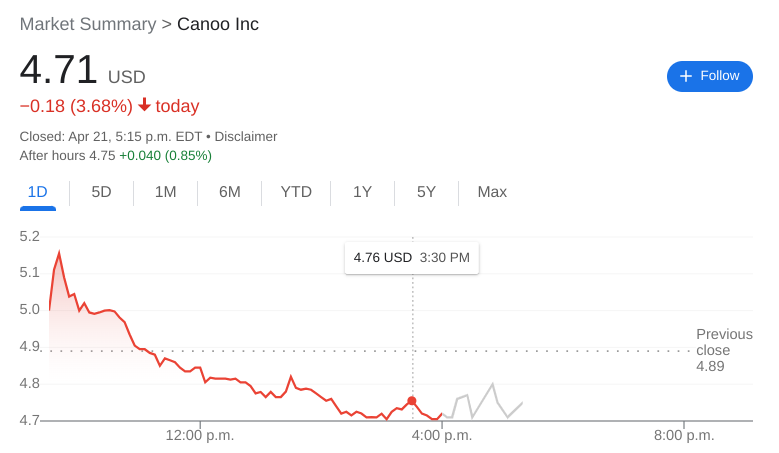
Task: Click the plus icon on Follow
Action: [686, 76]
